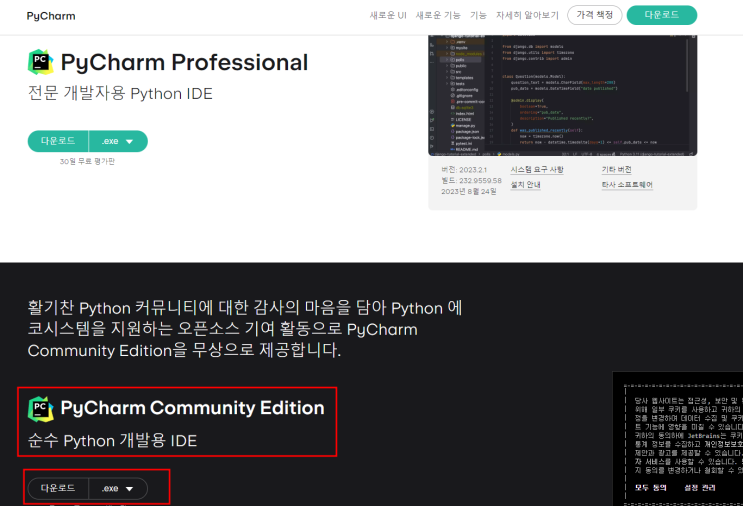Click the 2023년 8월 24일 date text
The height and width of the screenshot is (506, 743).
[x=469, y=191]
